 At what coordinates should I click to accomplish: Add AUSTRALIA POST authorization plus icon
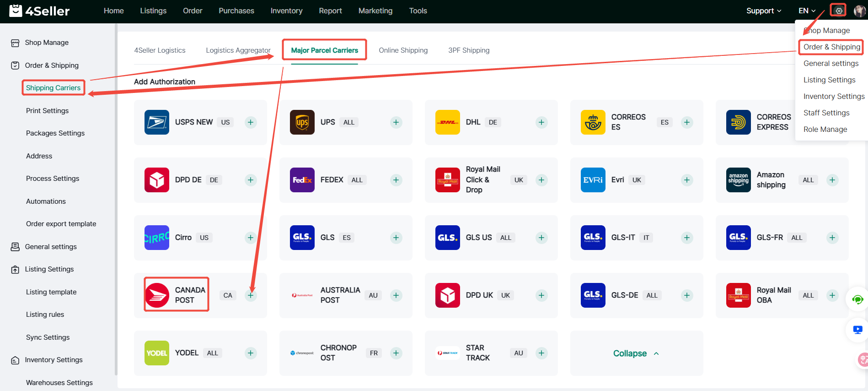(x=396, y=295)
